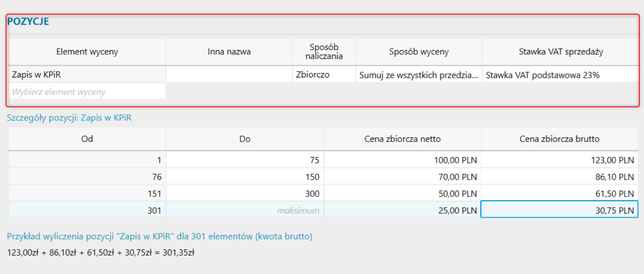Open 'Sumuj ze wszystkich przedzia...' valuation dropdown
The height and width of the screenshot is (274, 644).
point(419,75)
